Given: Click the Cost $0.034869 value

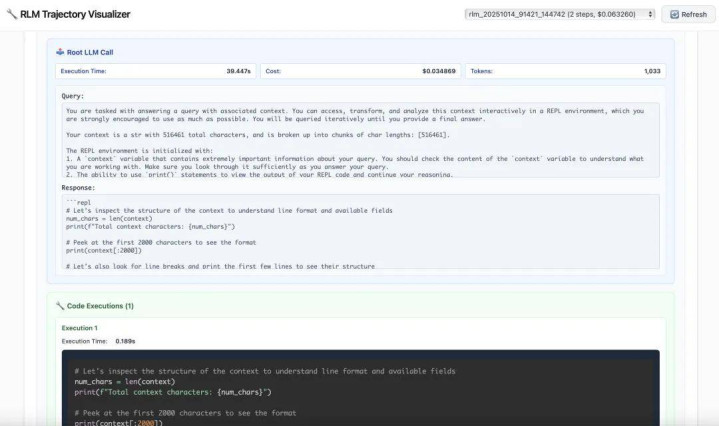Looking at the screenshot, I should coord(438,71).
